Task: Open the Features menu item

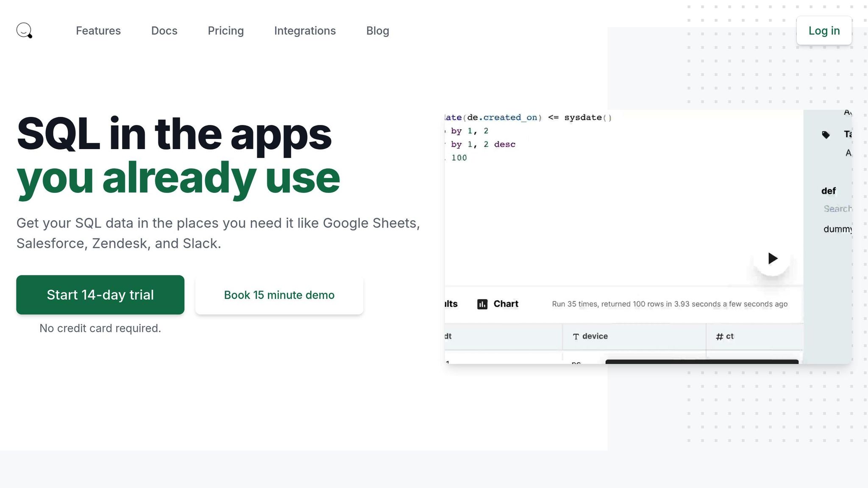Action: tap(98, 30)
